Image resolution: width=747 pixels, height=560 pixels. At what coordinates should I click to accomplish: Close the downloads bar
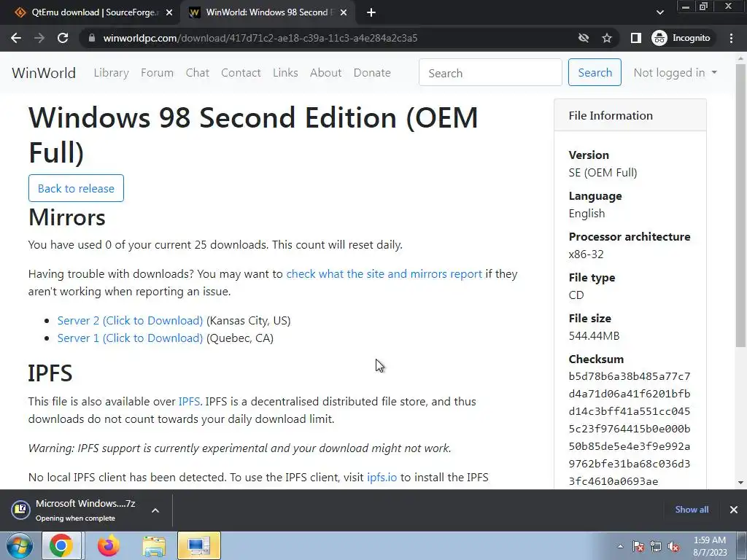point(734,510)
